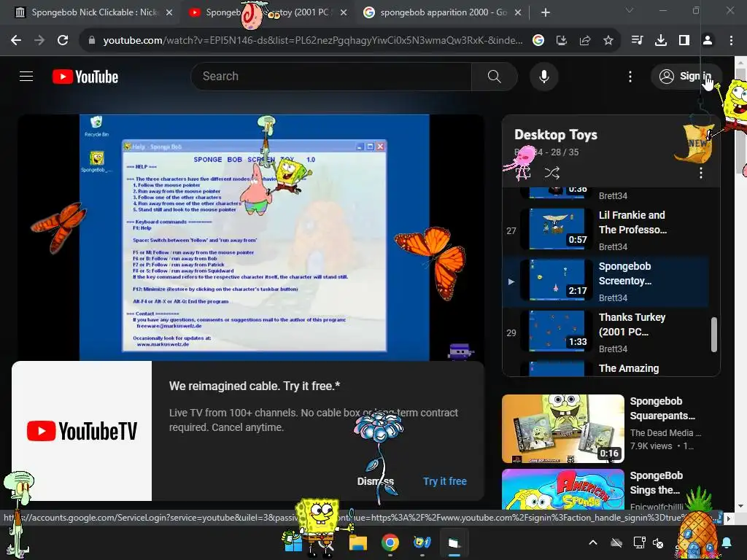Image resolution: width=747 pixels, height=560 pixels.
Task: Open Chrome from the taskbar
Action: [390, 542]
